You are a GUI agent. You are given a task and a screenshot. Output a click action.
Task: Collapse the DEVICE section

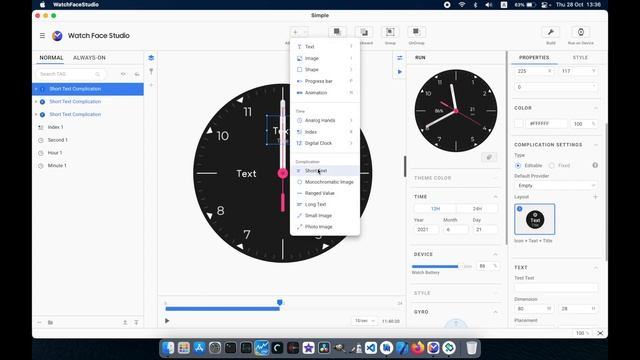(x=495, y=254)
